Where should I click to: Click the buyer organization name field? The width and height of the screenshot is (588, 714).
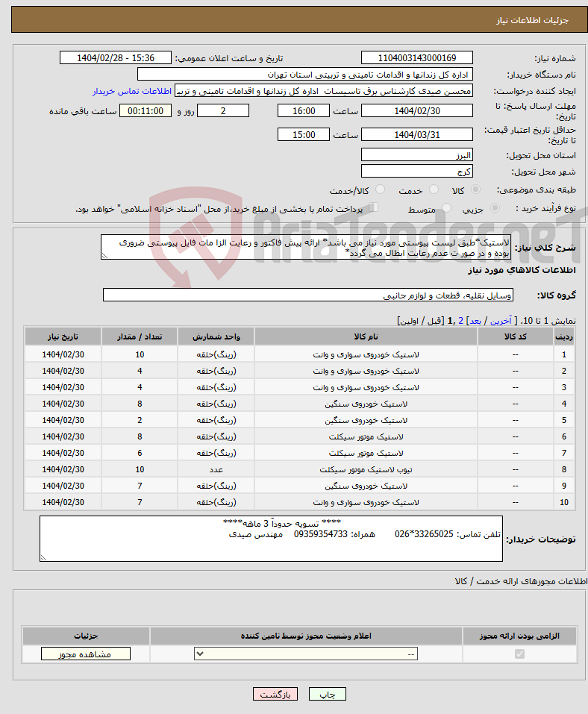click(x=305, y=74)
